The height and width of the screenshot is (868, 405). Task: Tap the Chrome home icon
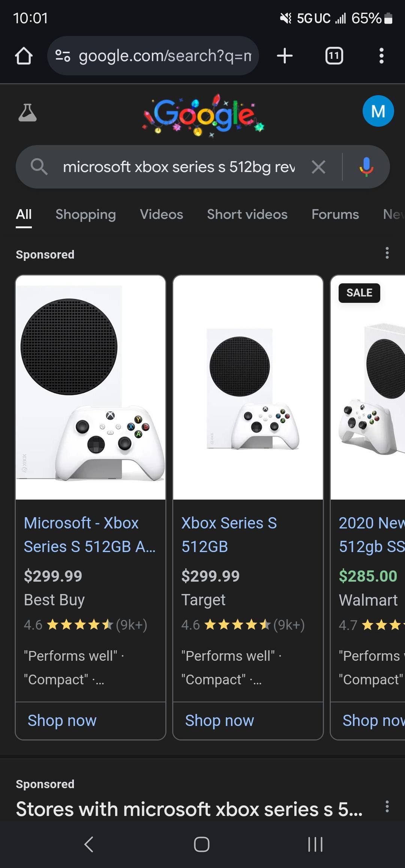pyautogui.click(x=24, y=56)
